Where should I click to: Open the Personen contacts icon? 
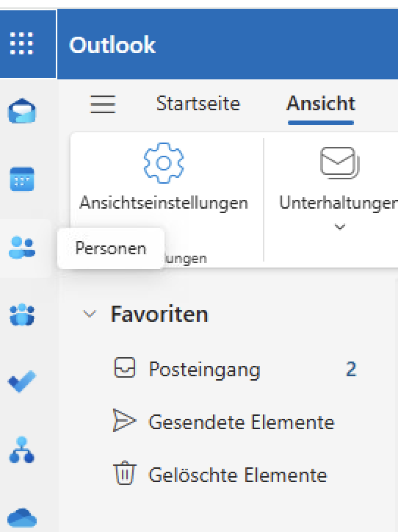(22, 248)
